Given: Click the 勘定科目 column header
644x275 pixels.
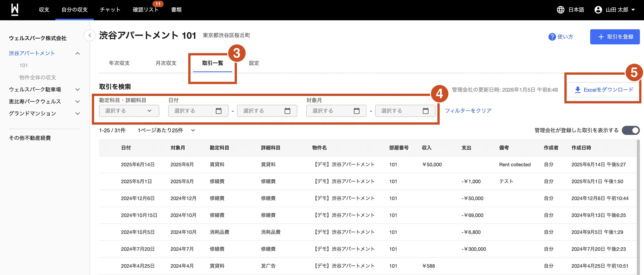Looking at the screenshot, I should point(220,148).
